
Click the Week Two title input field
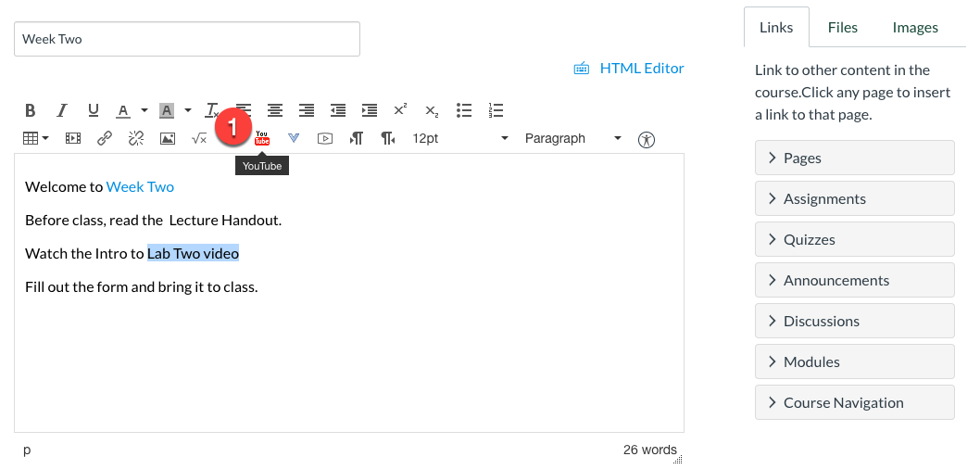(x=187, y=39)
